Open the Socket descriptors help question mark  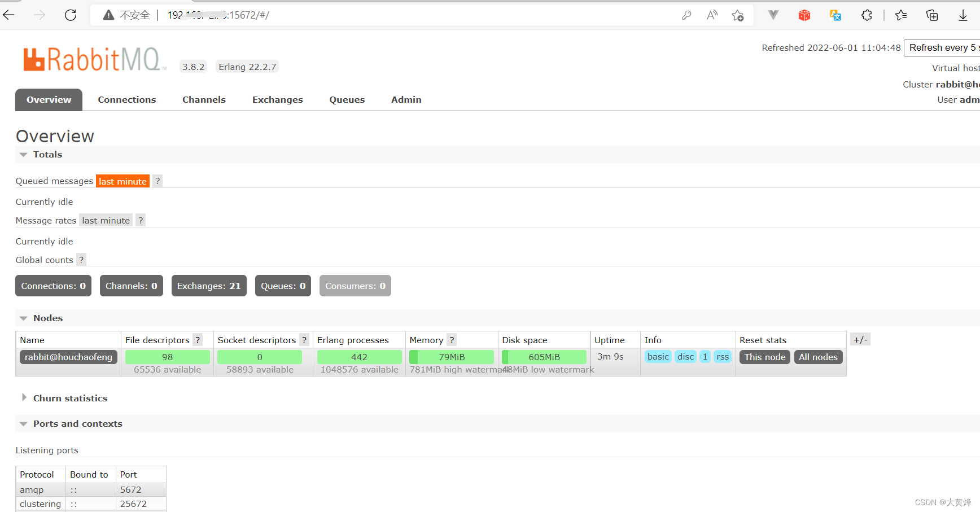click(304, 340)
